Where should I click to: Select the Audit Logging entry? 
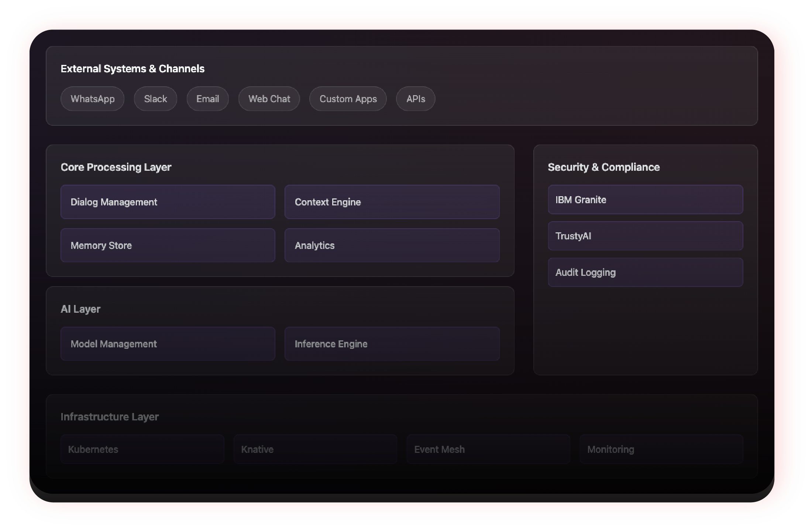pos(645,273)
